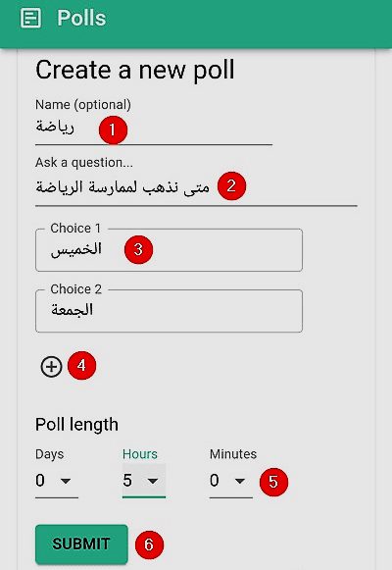Image resolution: width=392 pixels, height=570 pixels.
Task: Focus the Name input containing رياضة
Action: click(x=154, y=129)
